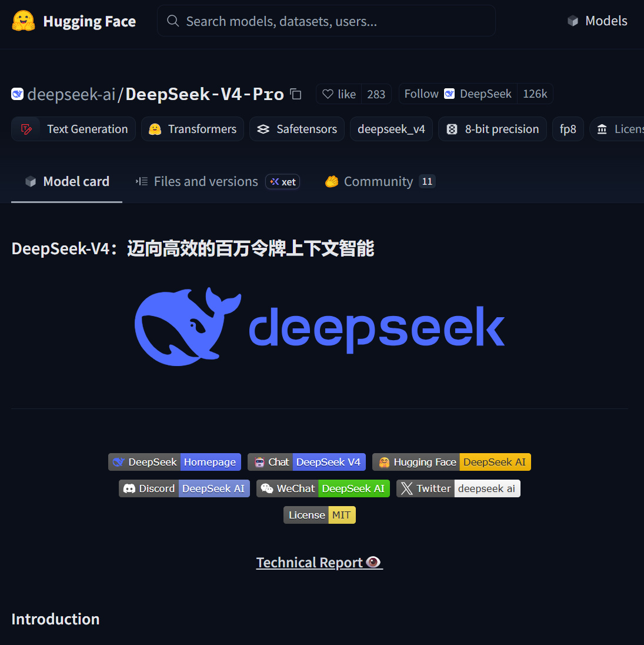Open the xet badge on Files tab

[x=283, y=182]
